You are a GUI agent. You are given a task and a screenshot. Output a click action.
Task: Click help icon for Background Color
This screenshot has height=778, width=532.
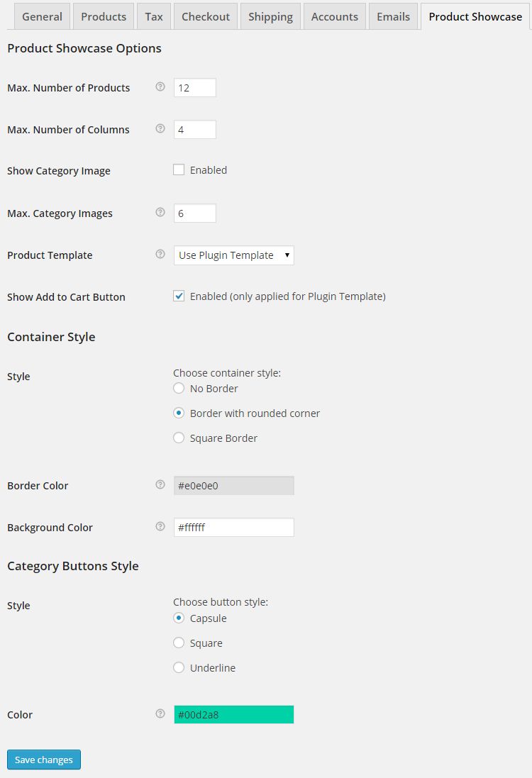click(x=160, y=527)
